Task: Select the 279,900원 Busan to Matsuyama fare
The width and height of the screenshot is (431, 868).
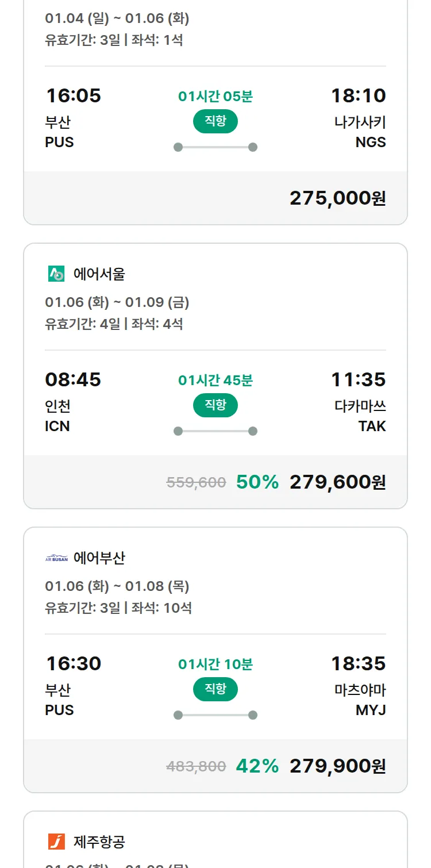Action: coord(337,766)
